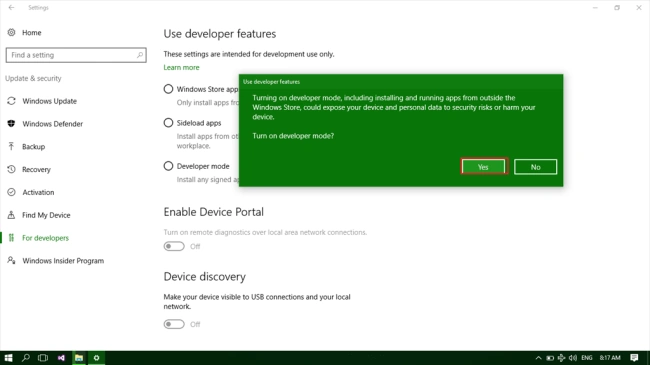
Task: Toggle the Device discovery switch
Action: pyautogui.click(x=174, y=324)
